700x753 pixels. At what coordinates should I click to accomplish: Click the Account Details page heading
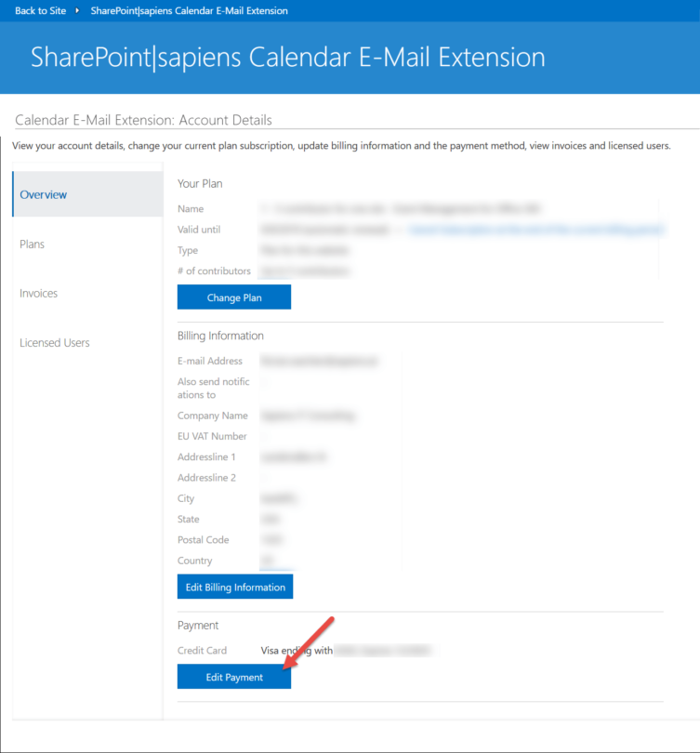click(143, 120)
